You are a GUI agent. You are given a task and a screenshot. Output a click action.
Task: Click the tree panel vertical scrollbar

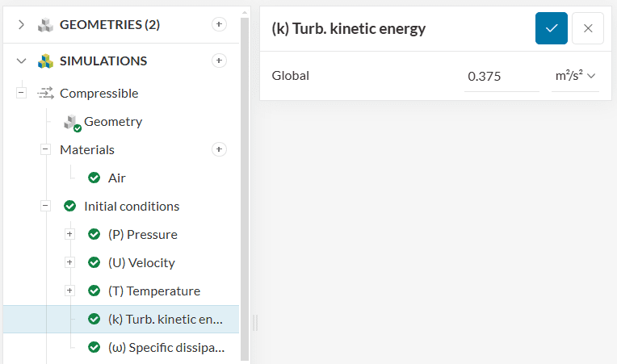point(245,189)
